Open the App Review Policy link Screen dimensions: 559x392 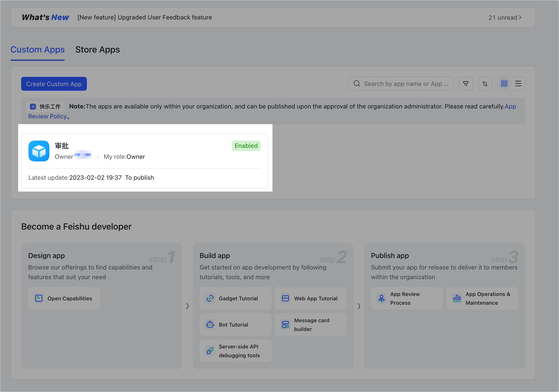pyautogui.click(x=47, y=116)
